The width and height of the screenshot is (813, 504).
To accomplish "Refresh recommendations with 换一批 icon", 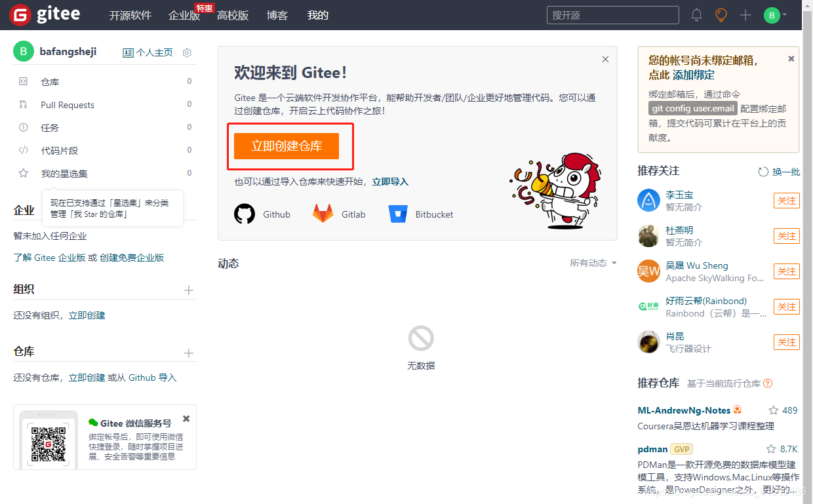I will point(763,171).
